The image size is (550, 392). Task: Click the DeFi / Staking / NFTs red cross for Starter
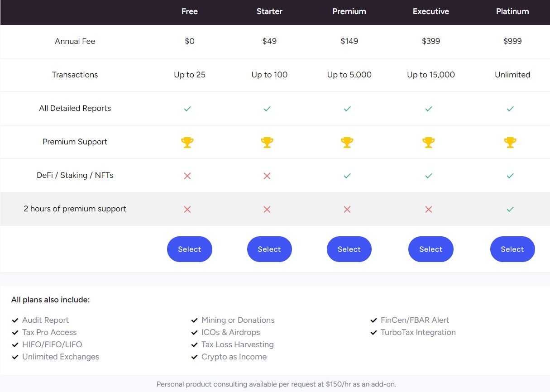pyautogui.click(x=267, y=176)
